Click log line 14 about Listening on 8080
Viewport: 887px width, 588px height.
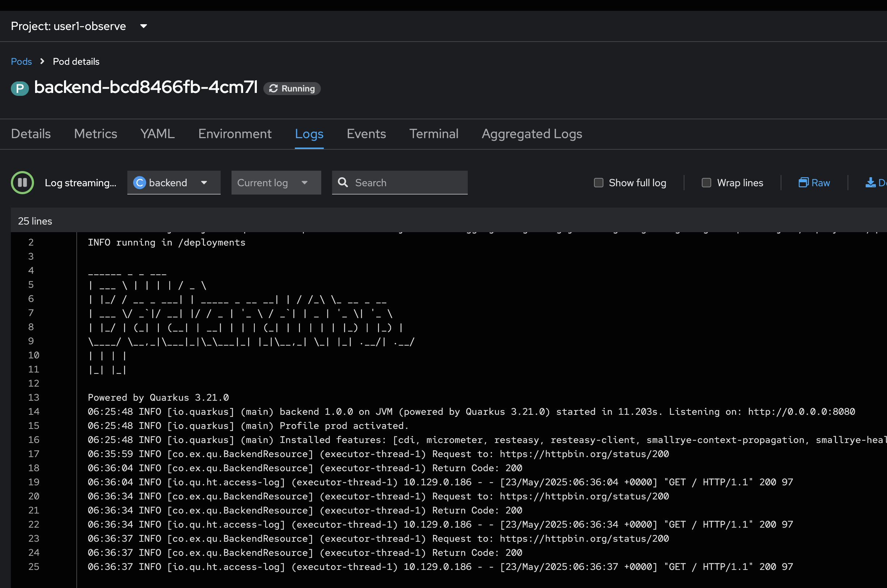point(471,412)
